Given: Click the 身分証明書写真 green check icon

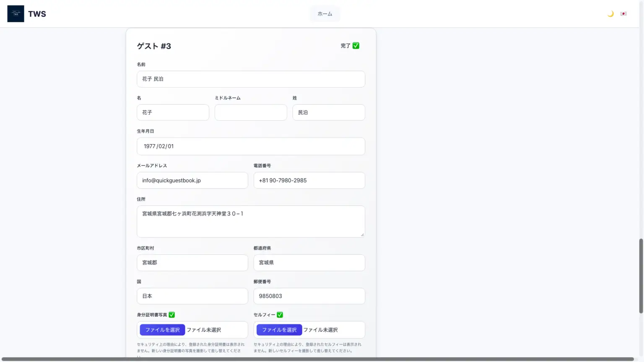Looking at the screenshot, I should (x=172, y=315).
